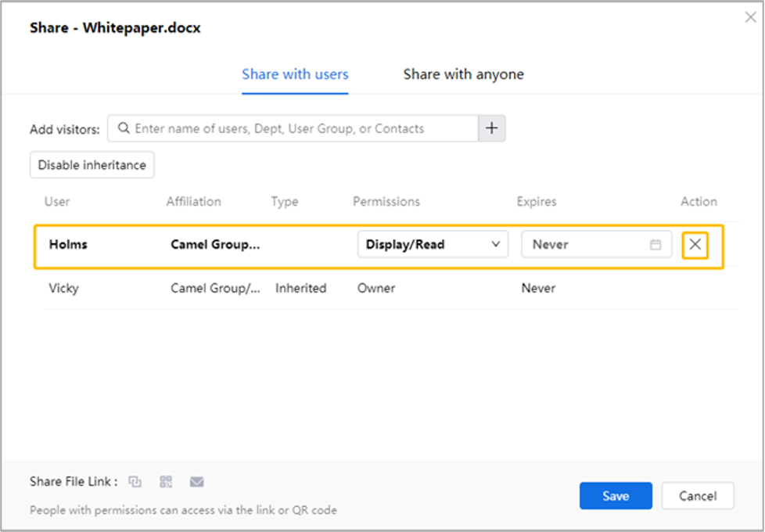Open the Display/Read permissions dropdown
Image resolution: width=765 pixels, height=532 pixels.
point(433,245)
